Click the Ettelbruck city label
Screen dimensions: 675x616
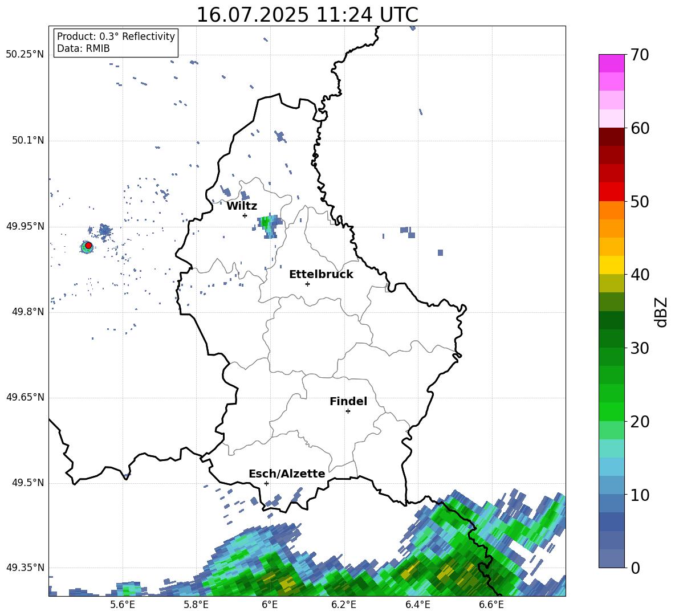coord(321,275)
